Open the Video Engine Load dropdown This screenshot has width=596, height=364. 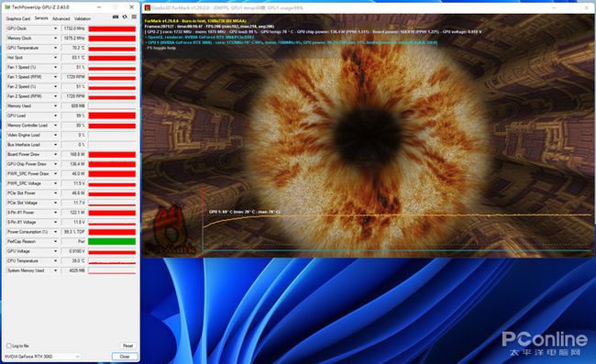[56, 135]
